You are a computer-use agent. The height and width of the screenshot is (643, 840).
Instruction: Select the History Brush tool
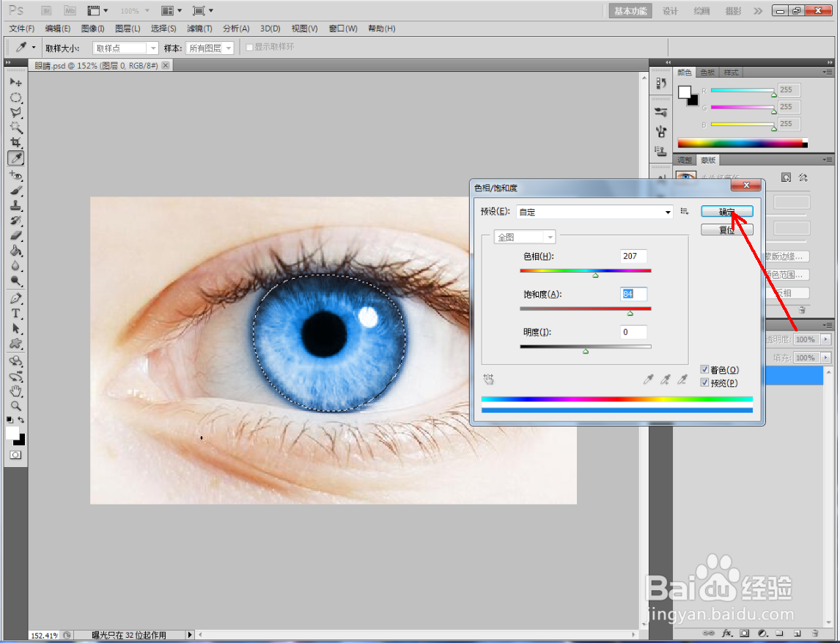[16, 220]
